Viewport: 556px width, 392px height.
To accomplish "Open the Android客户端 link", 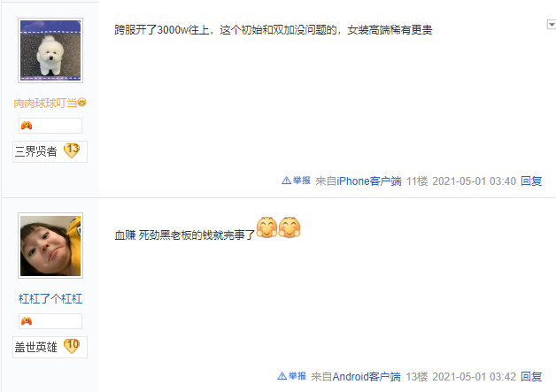I will pos(367,376).
